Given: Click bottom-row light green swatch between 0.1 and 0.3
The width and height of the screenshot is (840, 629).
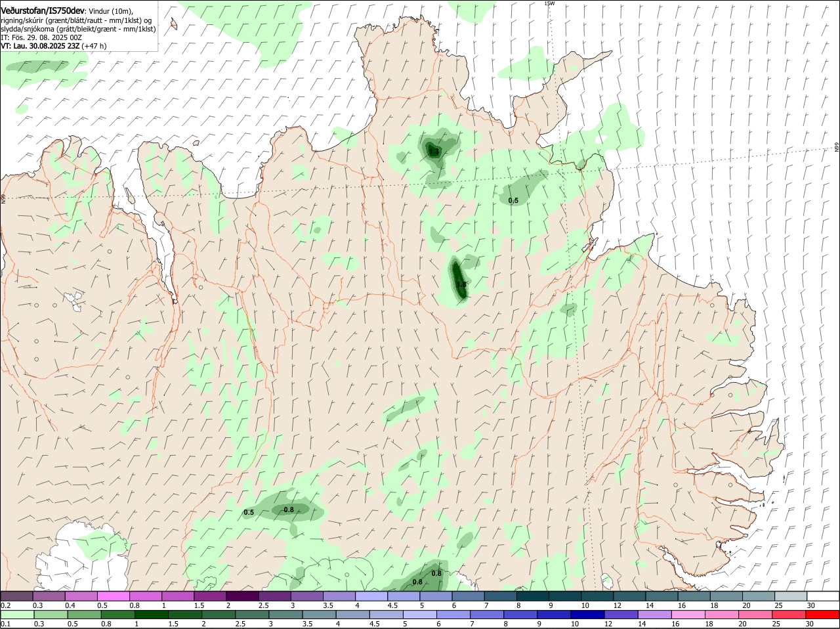Looking at the screenshot, I should pos(18,615).
